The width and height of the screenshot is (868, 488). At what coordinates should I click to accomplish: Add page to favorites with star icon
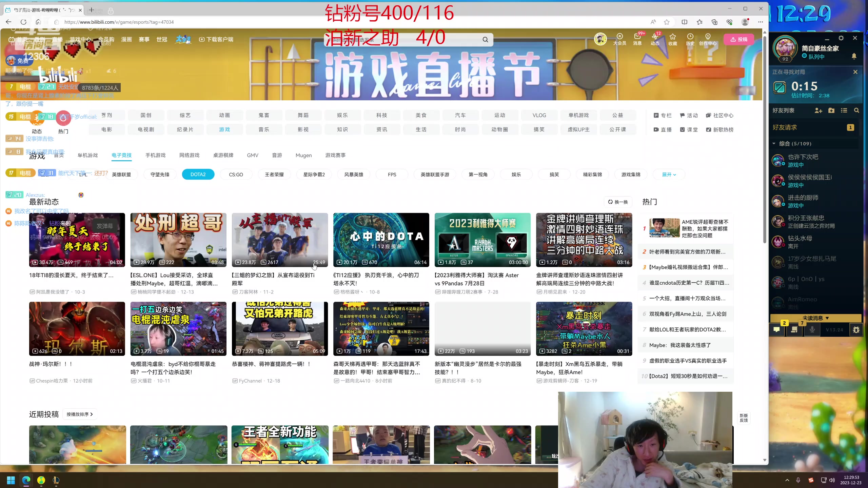(x=667, y=22)
